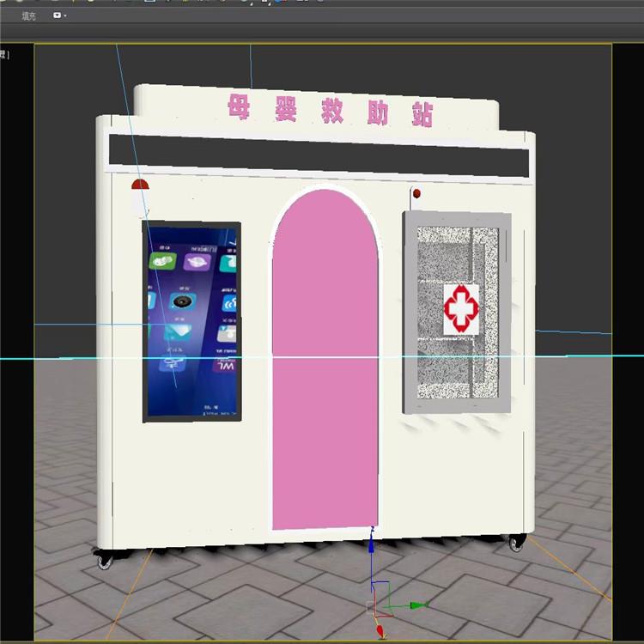Select the green Y-axis arrow of the gizmo
The image size is (644, 644).
pyautogui.click(x=419, y=605)
